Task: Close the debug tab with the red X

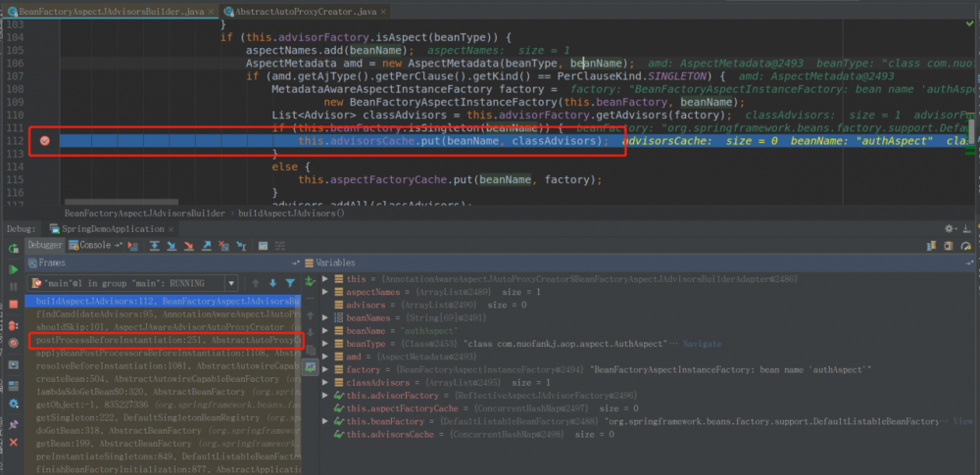Action: pyautogui.click(x=13, y=442)
